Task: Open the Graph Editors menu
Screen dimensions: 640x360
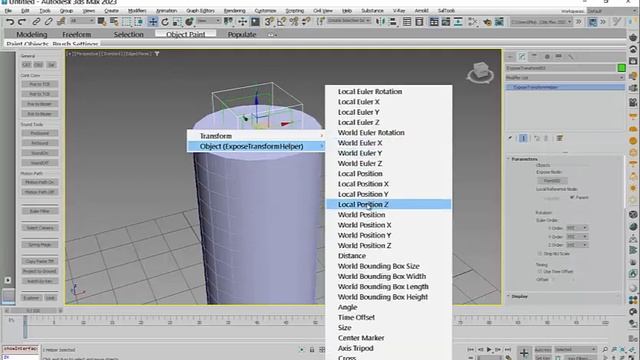Action: pyautogui.click(x=200, y=11)
